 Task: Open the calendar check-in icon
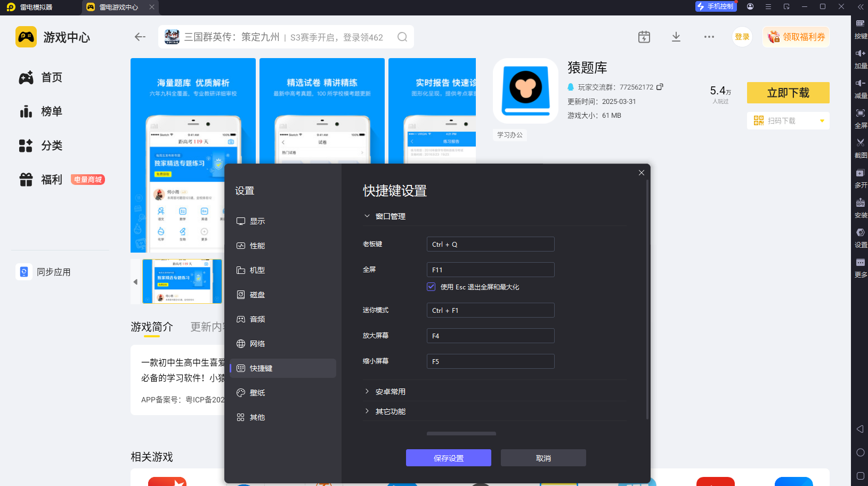[x=644, y=37]
